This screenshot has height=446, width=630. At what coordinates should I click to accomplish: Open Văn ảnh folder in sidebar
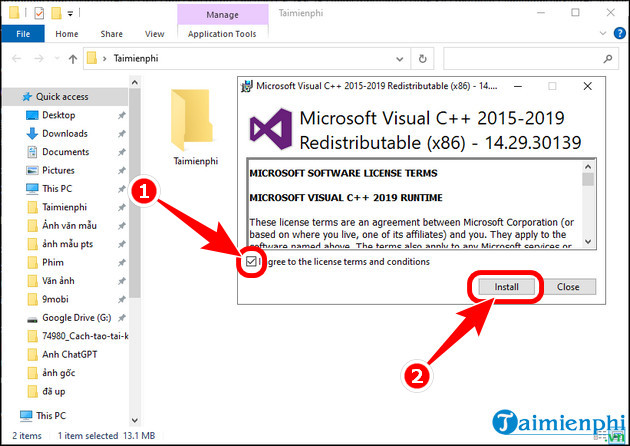(58, 281)
